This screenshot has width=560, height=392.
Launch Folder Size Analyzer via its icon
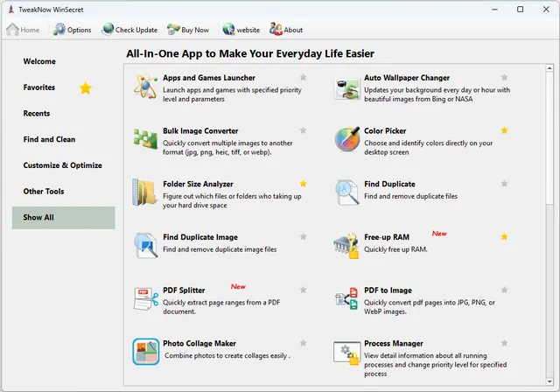click(x=145, y=192)
